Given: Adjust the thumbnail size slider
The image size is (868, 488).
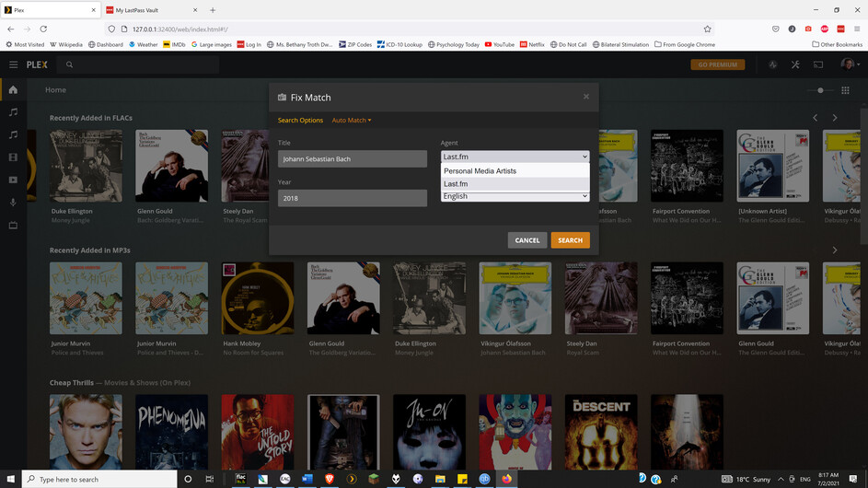Looking at the screenshot, I should pos(820,90).
